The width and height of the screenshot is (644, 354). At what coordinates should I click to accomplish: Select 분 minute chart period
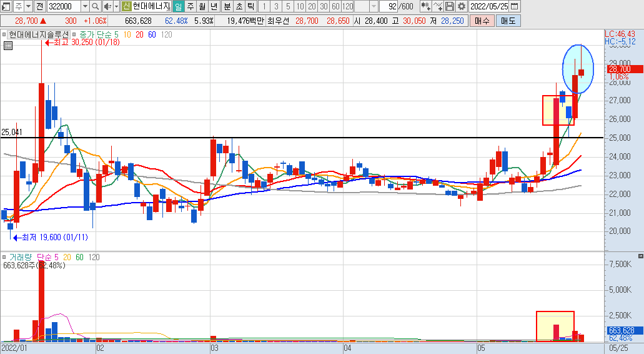click(x=227, y=6)
